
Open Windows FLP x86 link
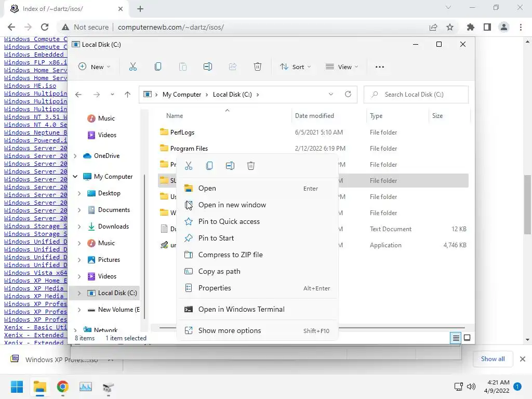[36, 62]
